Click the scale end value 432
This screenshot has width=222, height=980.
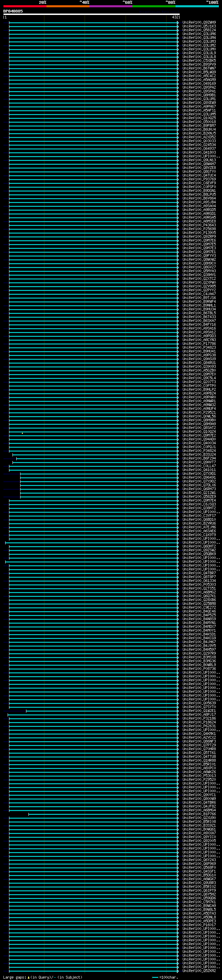[175, 17]
